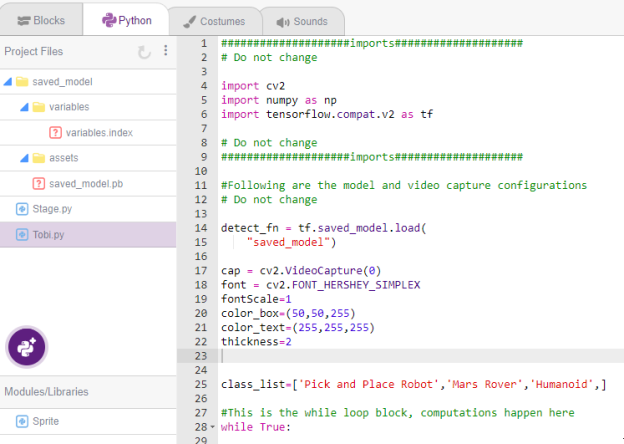Open the Costumes tab
The image size is (624, 444).
(213, 20)
